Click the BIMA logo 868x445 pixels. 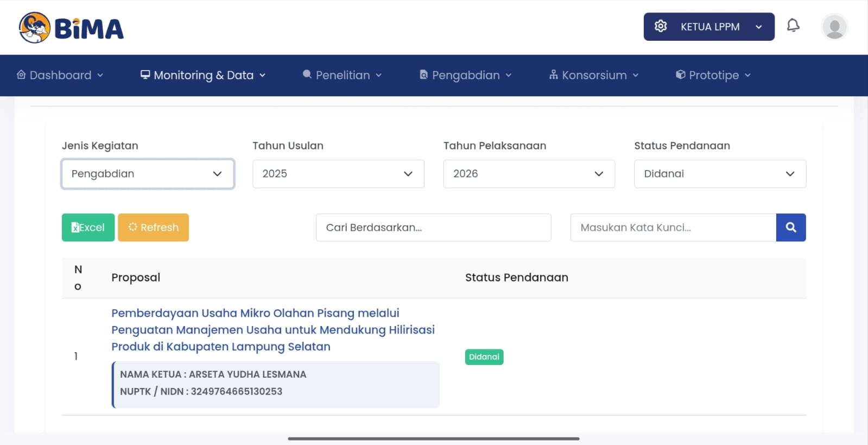(x=71, y=28)
